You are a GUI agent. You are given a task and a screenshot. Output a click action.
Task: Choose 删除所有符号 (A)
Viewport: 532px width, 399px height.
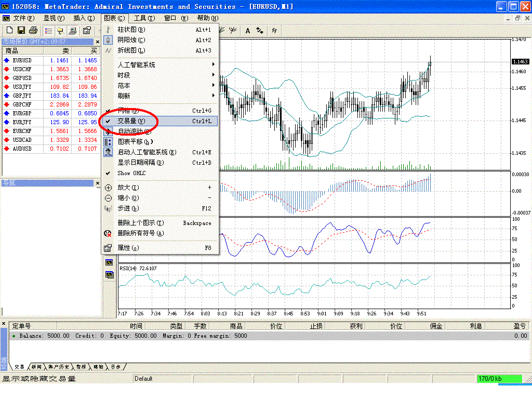tap(160, 233)
